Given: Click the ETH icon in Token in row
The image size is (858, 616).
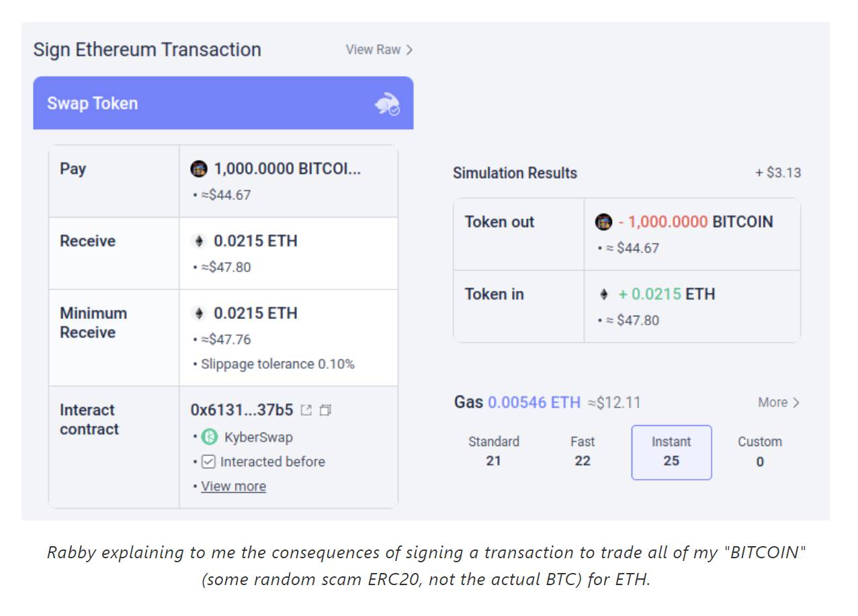Looking at the screenshot, I should click(604, 294).
